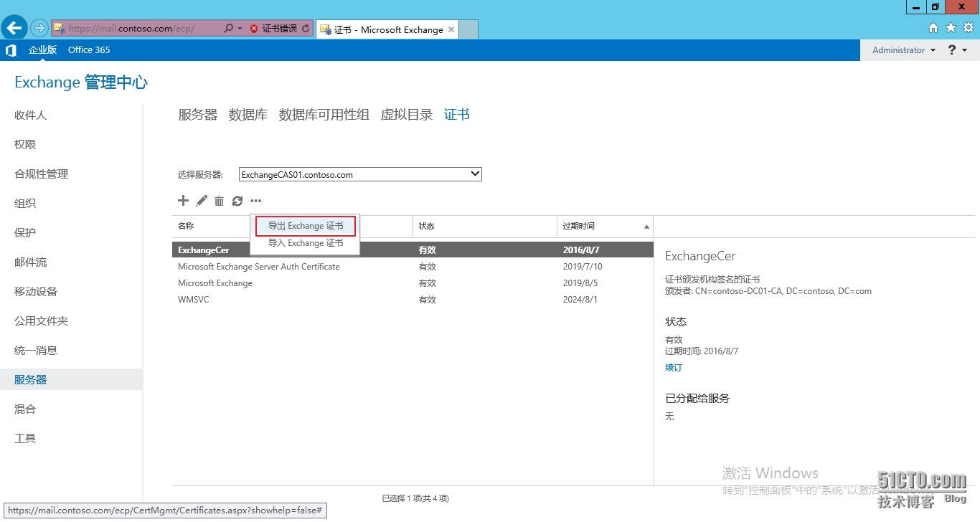Click the 续订 renewal link
The image size is (980, 522).
(673, 367)
